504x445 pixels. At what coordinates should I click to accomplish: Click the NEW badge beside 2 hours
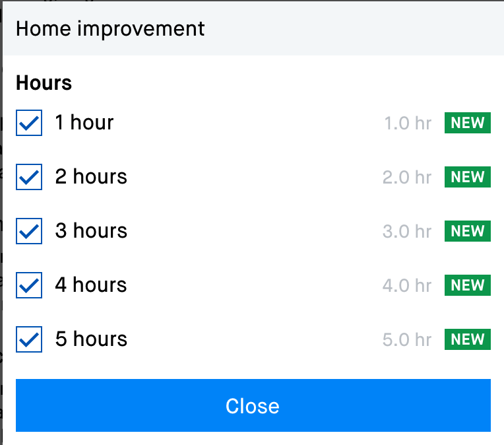click(x=468, y=177)
